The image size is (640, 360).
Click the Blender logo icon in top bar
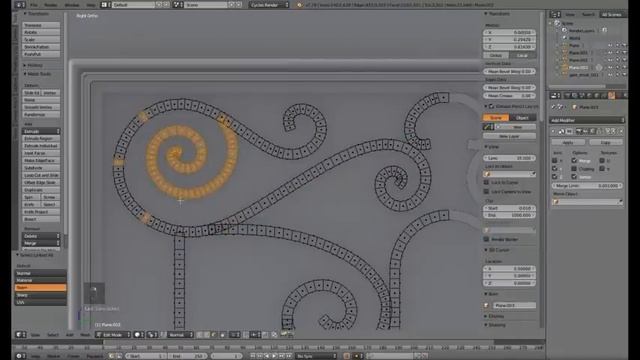click(300, 5)
